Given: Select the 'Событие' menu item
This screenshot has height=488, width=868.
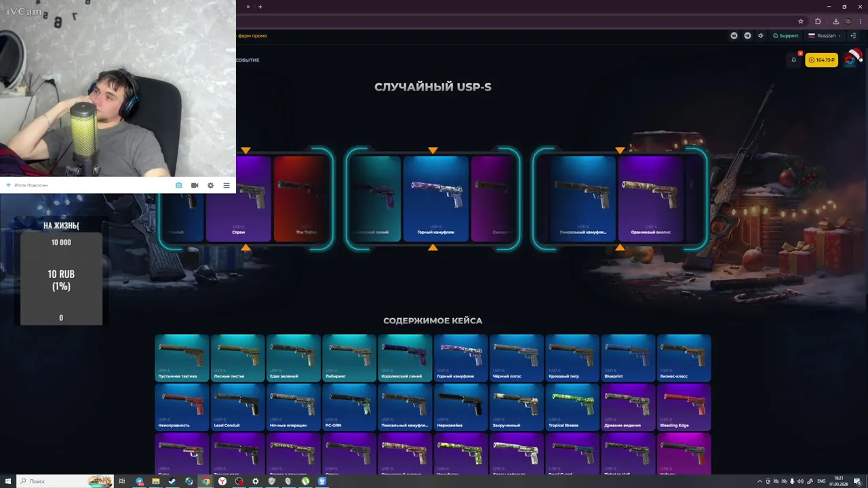Looking at the screenshot, I should (x=248, y=60).
